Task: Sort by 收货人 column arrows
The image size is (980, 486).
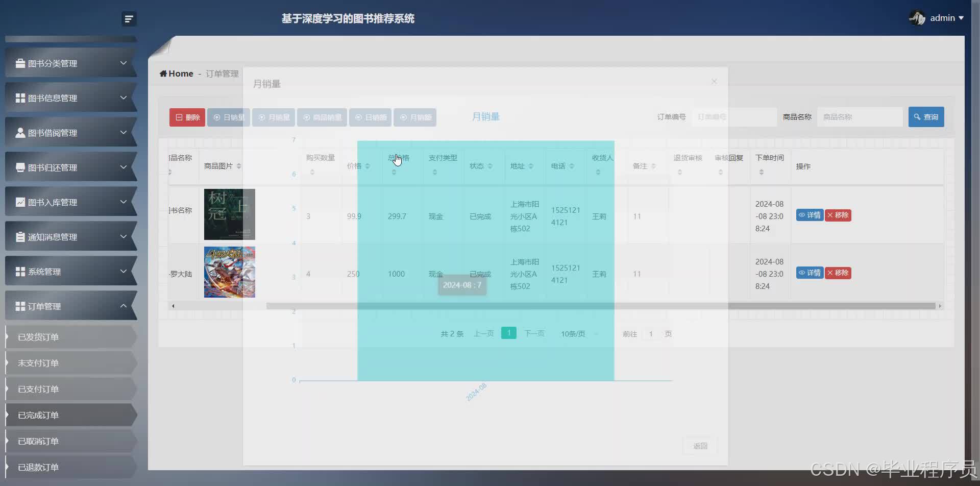Action: [x=598, y=173]
